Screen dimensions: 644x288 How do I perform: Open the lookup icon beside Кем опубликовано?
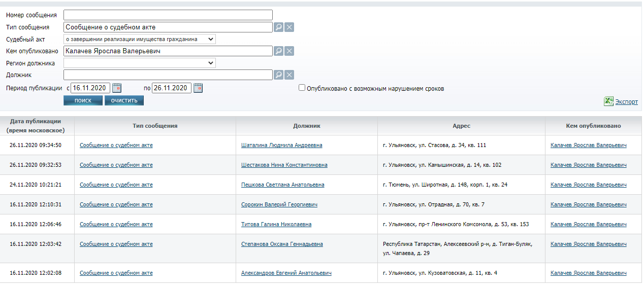pos(278,51)
